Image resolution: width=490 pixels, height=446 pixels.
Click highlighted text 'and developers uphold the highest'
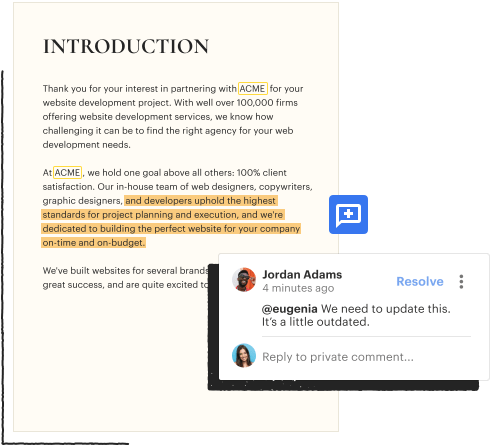tap(201, 201)
